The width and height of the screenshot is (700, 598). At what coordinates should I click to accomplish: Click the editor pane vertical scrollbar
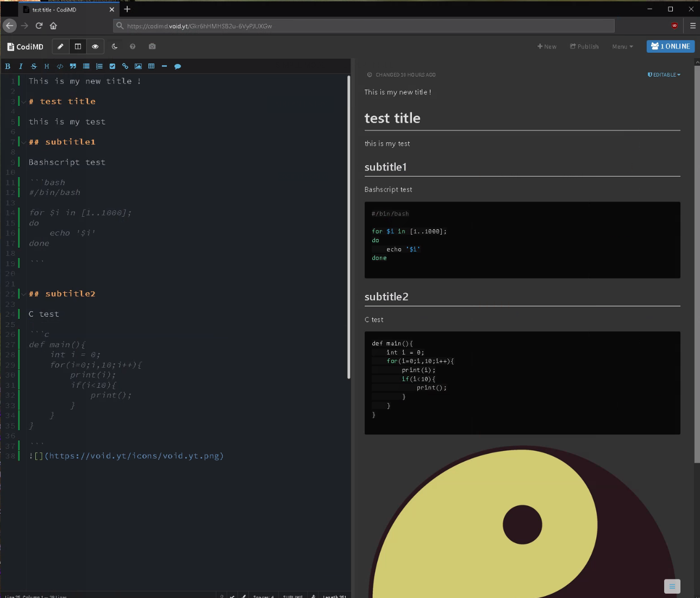tap(349, 227)
